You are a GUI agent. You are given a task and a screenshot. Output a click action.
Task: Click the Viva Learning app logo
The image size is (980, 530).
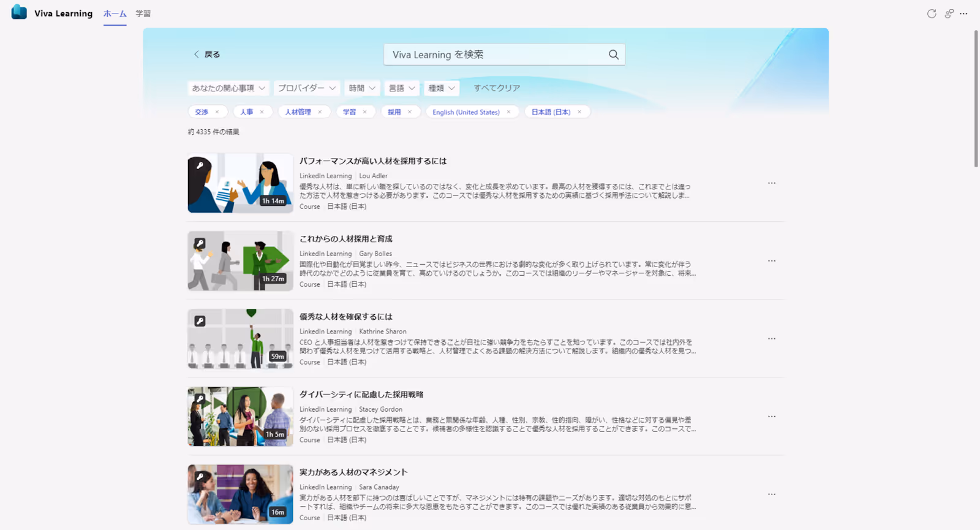[x=19, y=12]
